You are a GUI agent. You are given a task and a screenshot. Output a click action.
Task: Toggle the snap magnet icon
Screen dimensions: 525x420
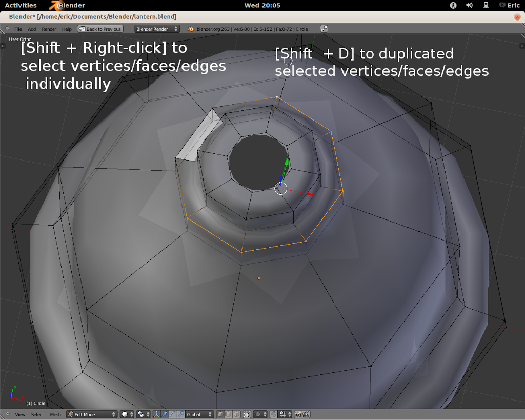(274, 414)
